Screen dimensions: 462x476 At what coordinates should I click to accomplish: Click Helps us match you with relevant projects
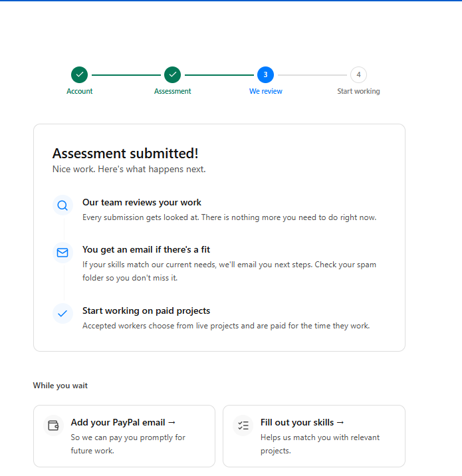click(320, 444)
